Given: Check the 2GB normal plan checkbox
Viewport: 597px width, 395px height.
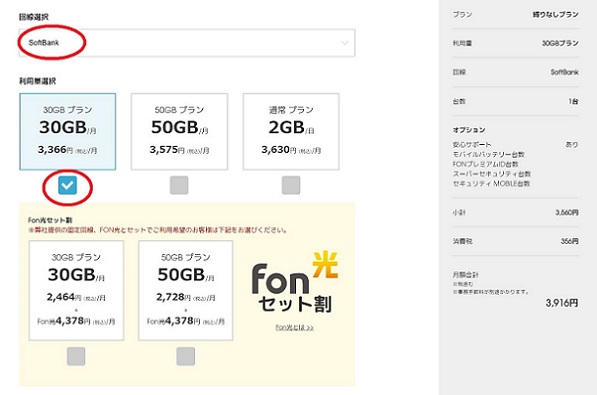Looking at the screenshot, I should point(291,186).
